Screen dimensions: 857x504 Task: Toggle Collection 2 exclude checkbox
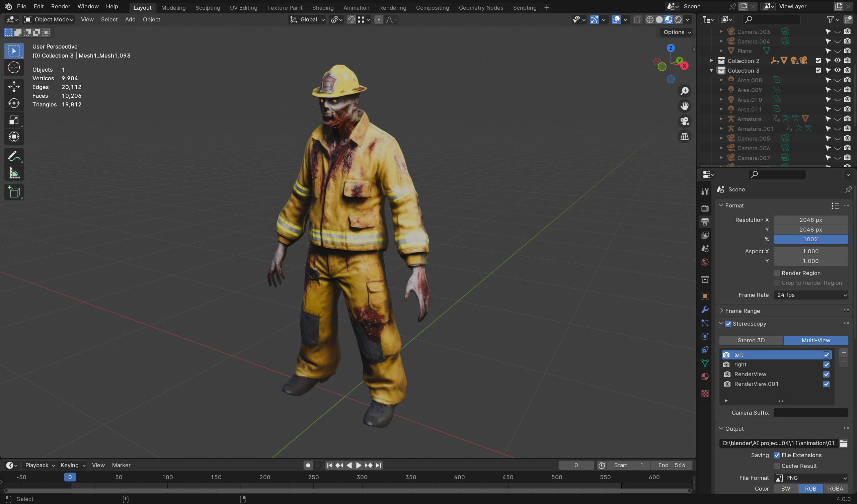coord(818,61)
